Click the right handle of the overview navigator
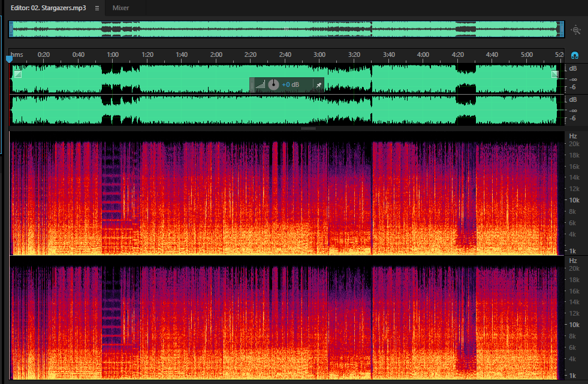The height and width of the screenshot is (384, 588). 562,29
